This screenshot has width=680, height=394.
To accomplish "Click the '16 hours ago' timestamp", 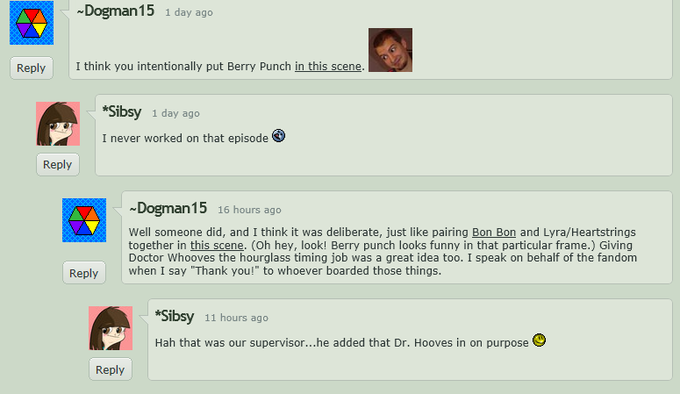I will [249, 210].
